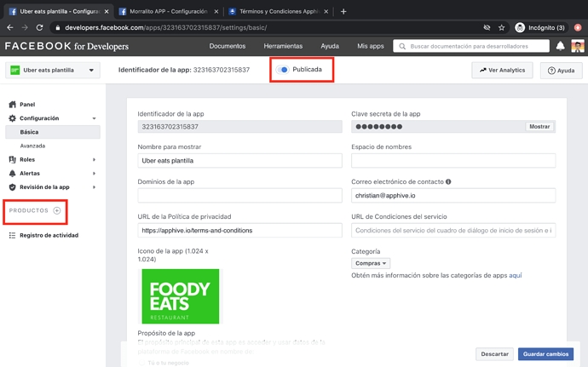This screenshot has width=588, height=367.
Task: Open the Uber eats plantilla app selector
Action: point(53,71)
